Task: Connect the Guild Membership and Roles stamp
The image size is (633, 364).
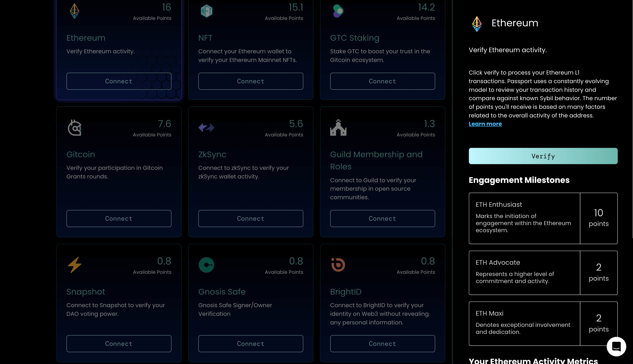Action: tap(382, 218)
